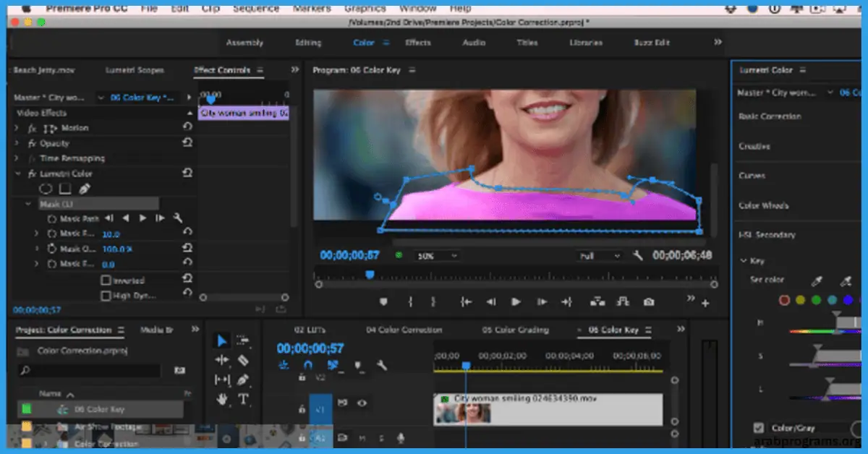Screen dimensions: 868x454
Task: Toggle linked selection in timeline
Action: 333,366
